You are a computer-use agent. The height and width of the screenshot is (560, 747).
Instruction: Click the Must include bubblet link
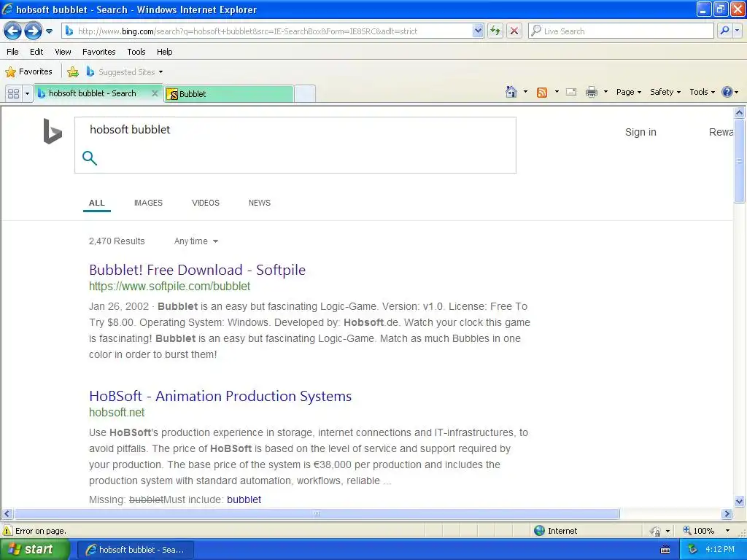pyautogui.click(x=244, y=499)
